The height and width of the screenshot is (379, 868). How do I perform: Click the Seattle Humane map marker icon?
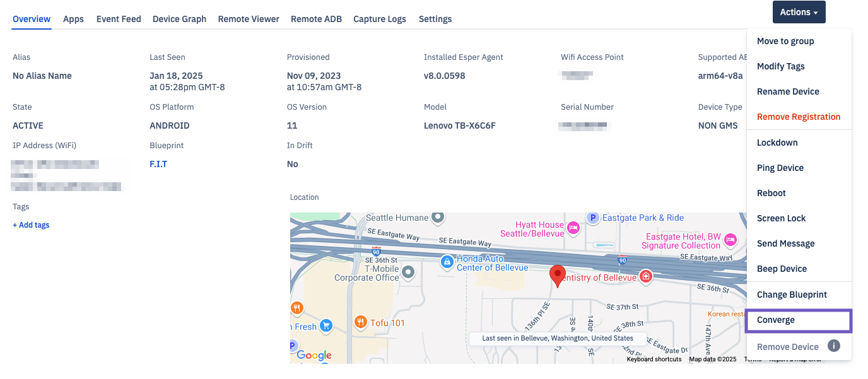(437, 218)
